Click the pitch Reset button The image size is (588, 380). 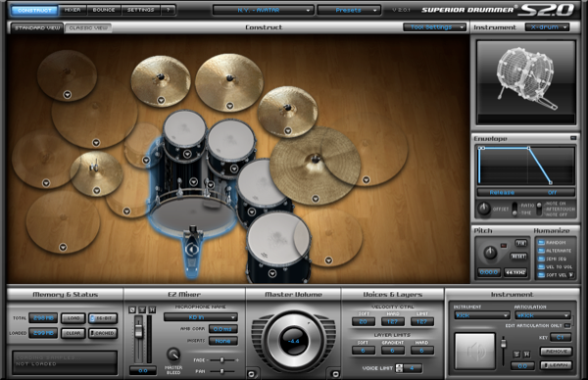[x=518, y=257]
